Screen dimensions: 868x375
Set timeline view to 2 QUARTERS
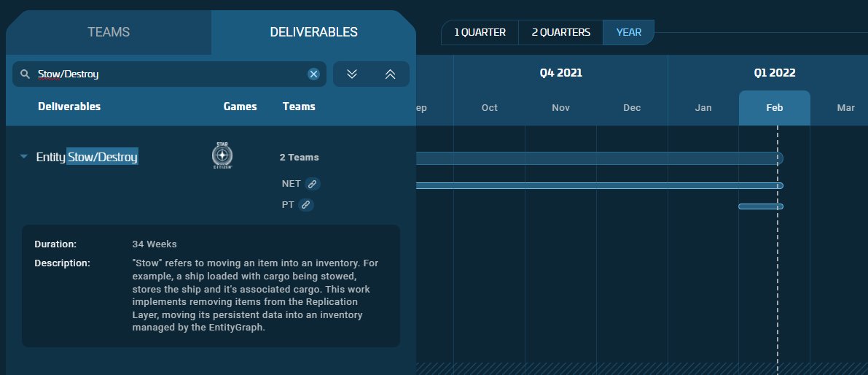coord(560,32)
